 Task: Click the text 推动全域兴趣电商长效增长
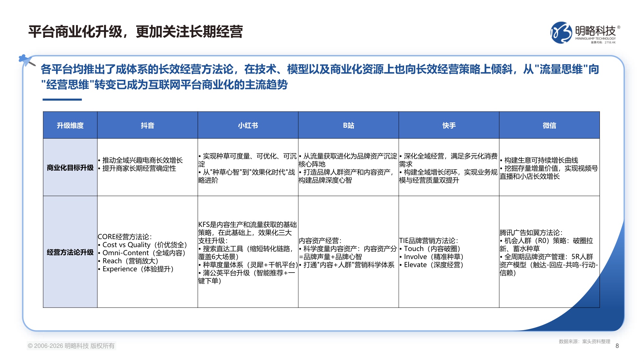(x=143, y=160)
